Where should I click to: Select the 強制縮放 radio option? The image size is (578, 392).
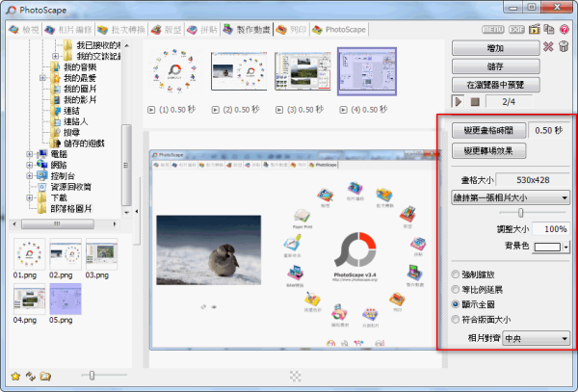coord(456,274)
